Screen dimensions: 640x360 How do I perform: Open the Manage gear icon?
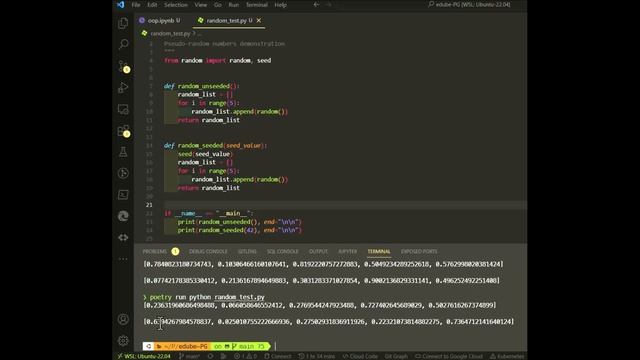[123, 340]
